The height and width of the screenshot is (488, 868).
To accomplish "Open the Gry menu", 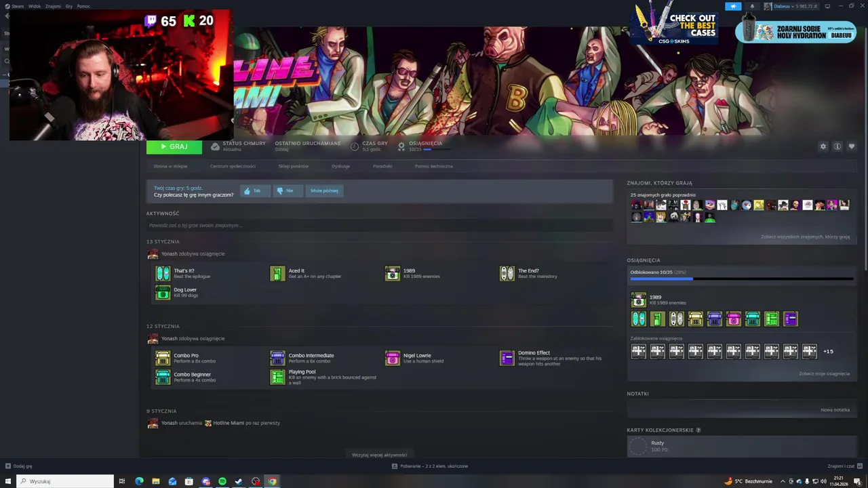I will 69,6.
